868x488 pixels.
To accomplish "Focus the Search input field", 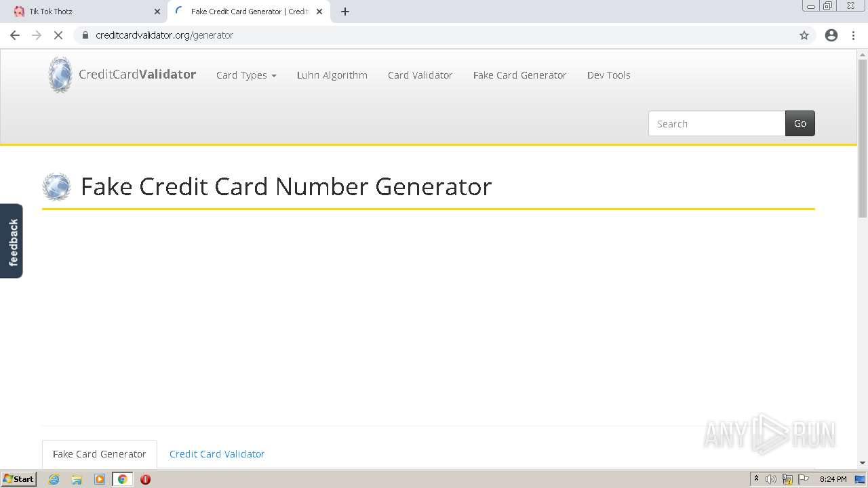I will (717, 123).
